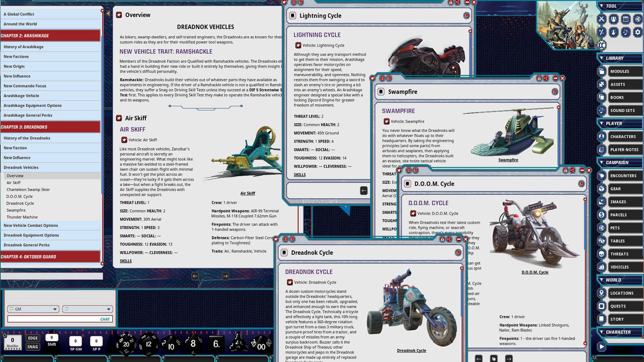Collapse the CAMPAIGN section
Image resolution: width=644 pixels, height=362 pixels.
[x=602, y=163]
